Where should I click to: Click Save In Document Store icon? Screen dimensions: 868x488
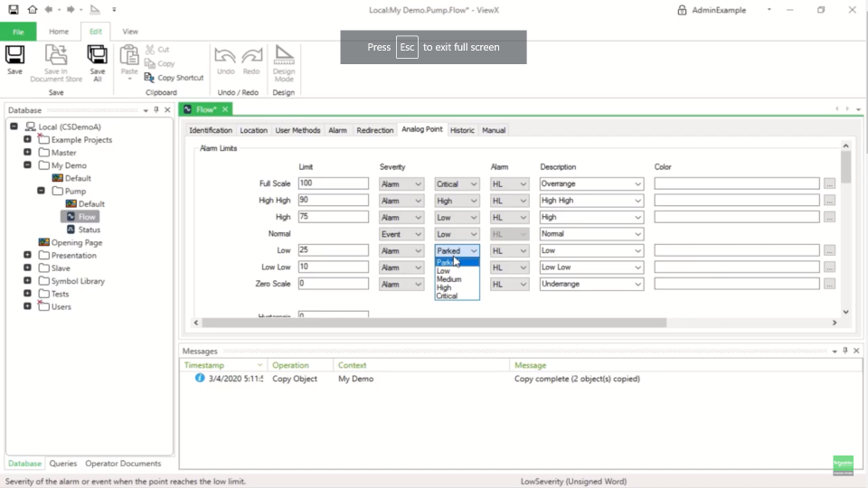coord(56,55)
